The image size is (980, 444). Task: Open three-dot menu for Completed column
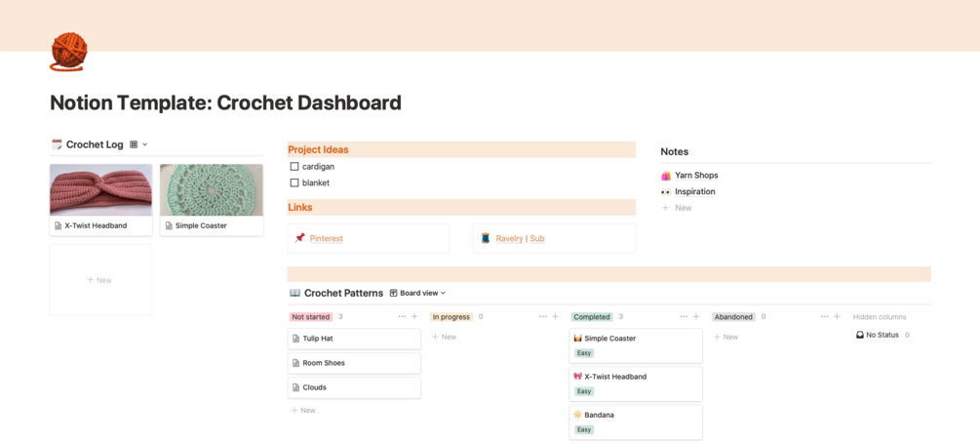pyautogui.click(x=684, y=316)
